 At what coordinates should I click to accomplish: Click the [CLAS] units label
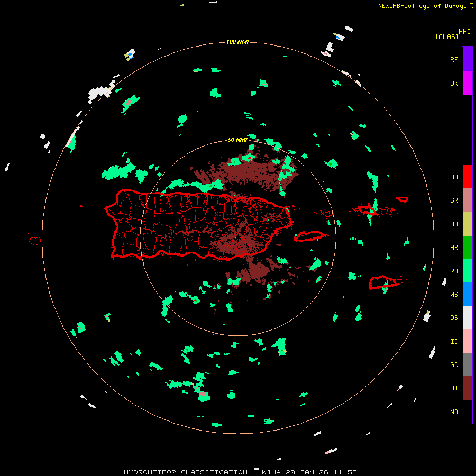point(447,36)
